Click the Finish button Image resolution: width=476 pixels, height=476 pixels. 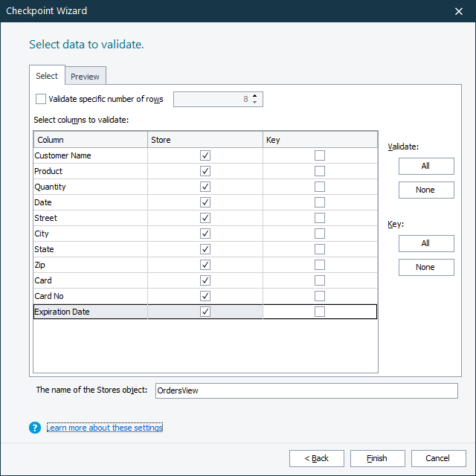[x=377, y=458]
